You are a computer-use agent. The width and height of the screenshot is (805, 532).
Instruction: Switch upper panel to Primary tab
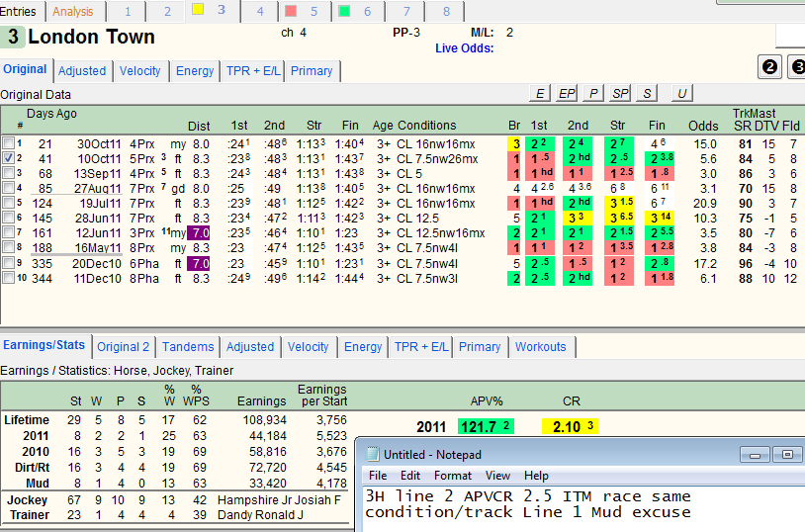312,71
